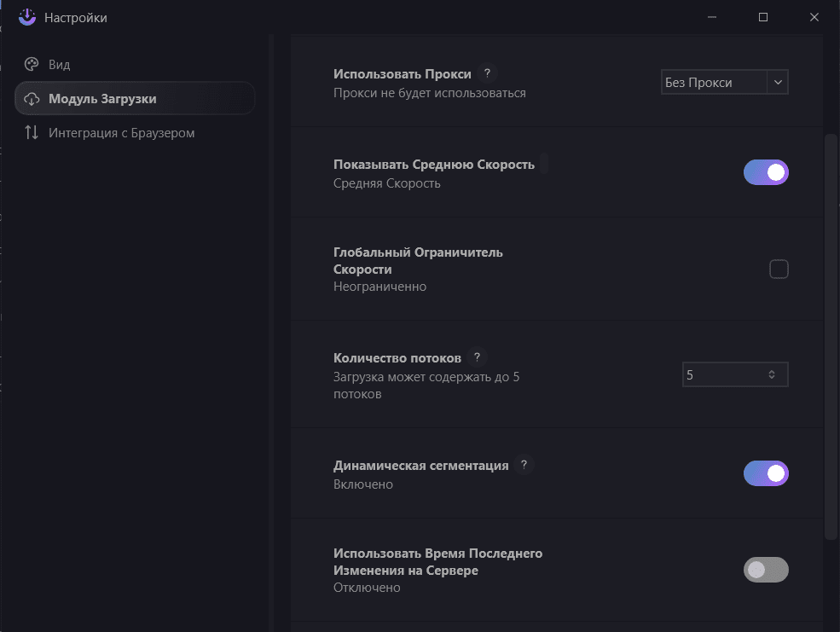Disable Показывать Среднюю Скорость toggle
Image resolution: width=840 pixels, height=632 pixels.
pos(766,172)
